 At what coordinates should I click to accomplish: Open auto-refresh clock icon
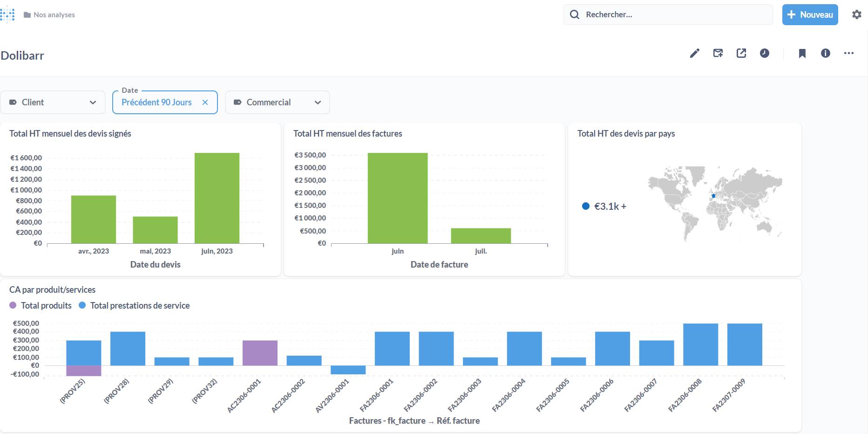pyautogui.click(x=764, y=53)
